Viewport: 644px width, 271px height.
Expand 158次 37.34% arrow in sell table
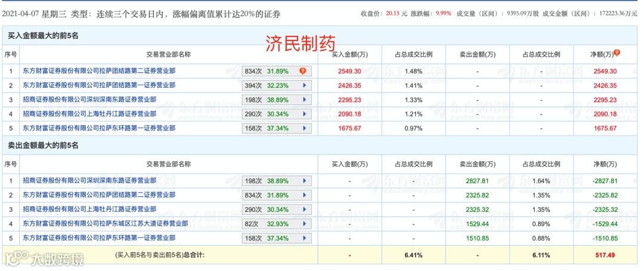tap(304, 238)
